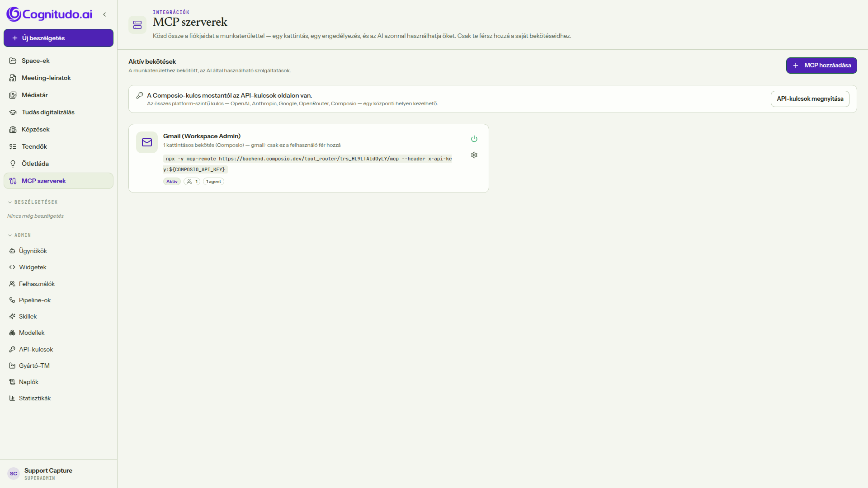
Task: Open the Ügynökök admin page
Action: (58, 251)
